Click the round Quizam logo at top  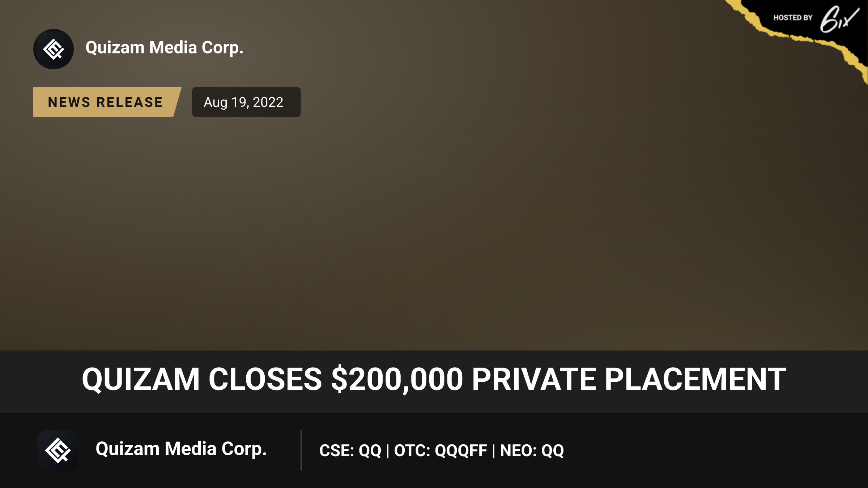point(54,49)
